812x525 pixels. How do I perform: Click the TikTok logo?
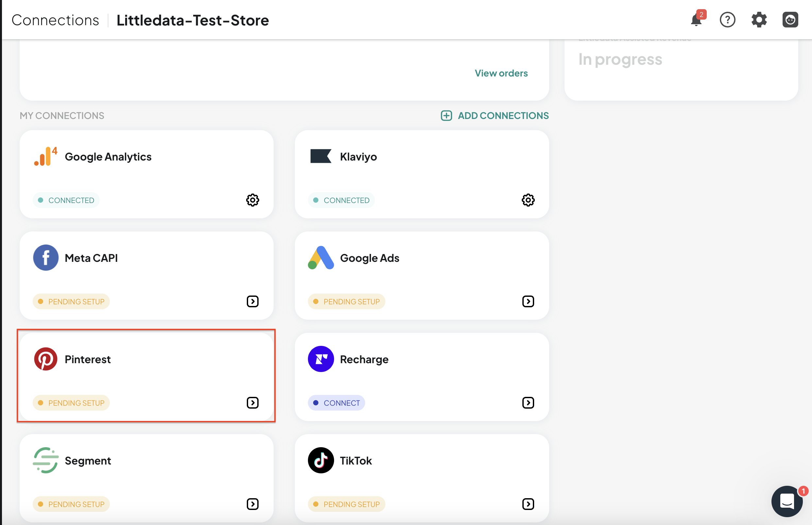[x=321, y=460]
